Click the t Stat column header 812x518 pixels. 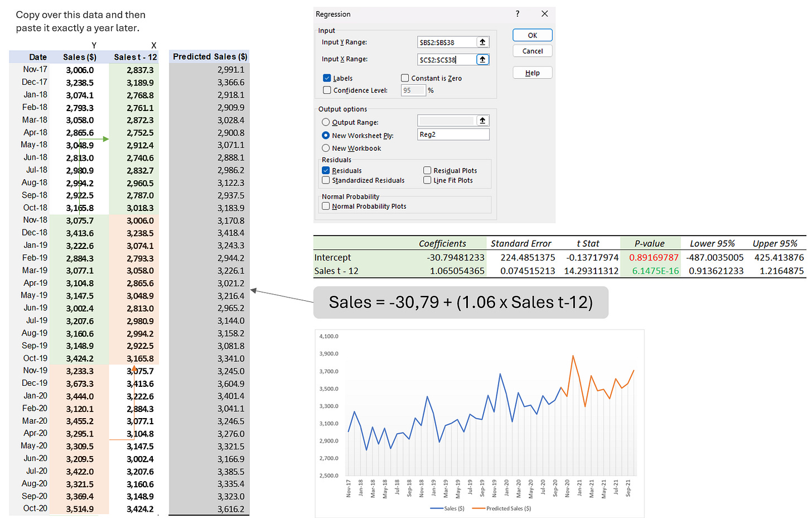[588, 243]
